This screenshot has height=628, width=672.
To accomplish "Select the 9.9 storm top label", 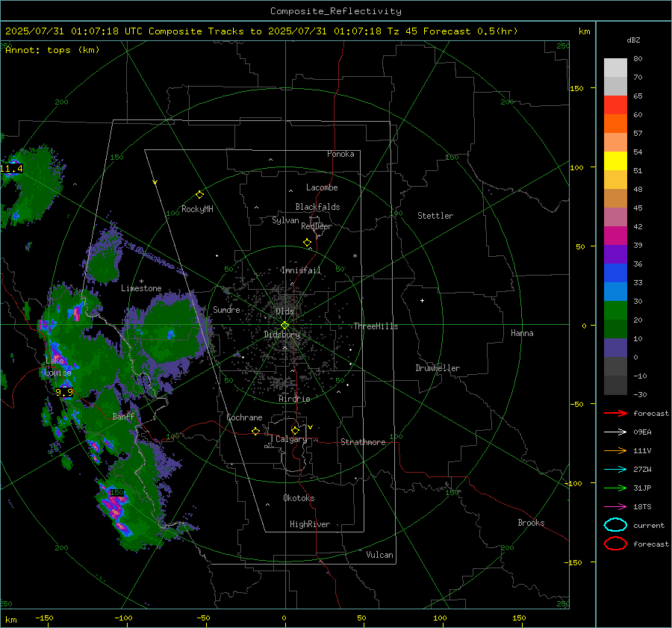I will coord(64,392).
